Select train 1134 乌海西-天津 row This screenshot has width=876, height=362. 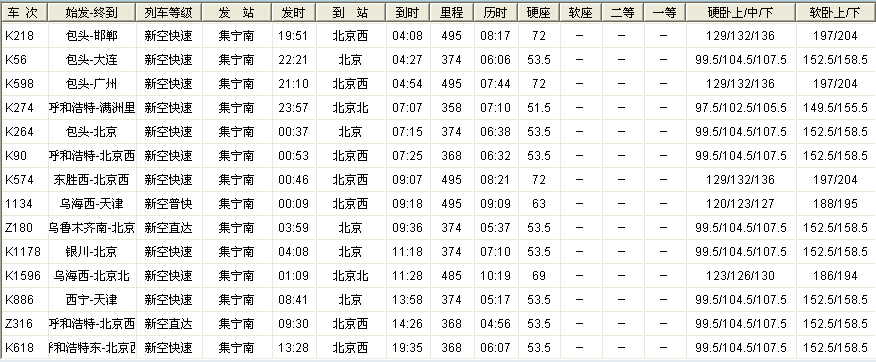tap(438, 204)
